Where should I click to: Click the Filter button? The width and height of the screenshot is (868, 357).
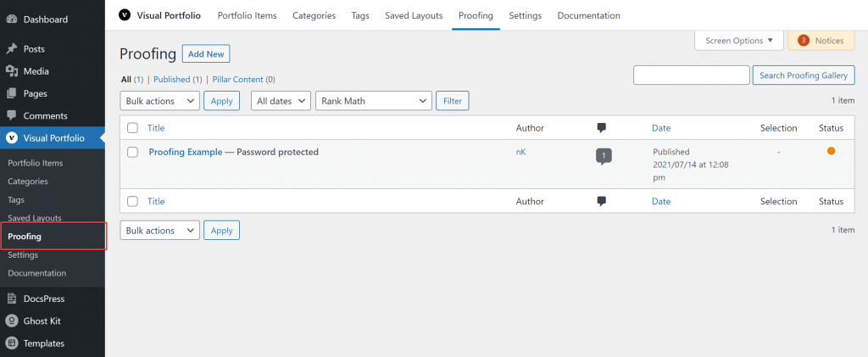pyautogui.click(x=453, y=101)
